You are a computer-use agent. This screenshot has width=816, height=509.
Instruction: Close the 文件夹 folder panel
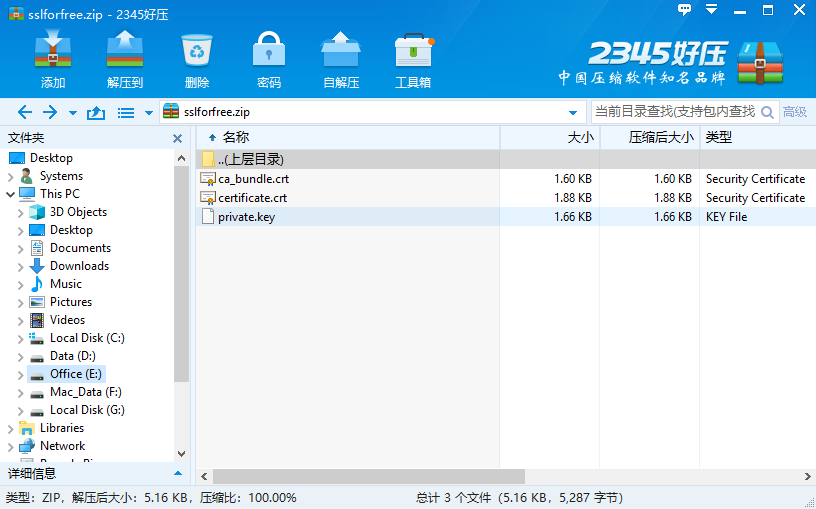pyautogui.click(x=177, y=138)
